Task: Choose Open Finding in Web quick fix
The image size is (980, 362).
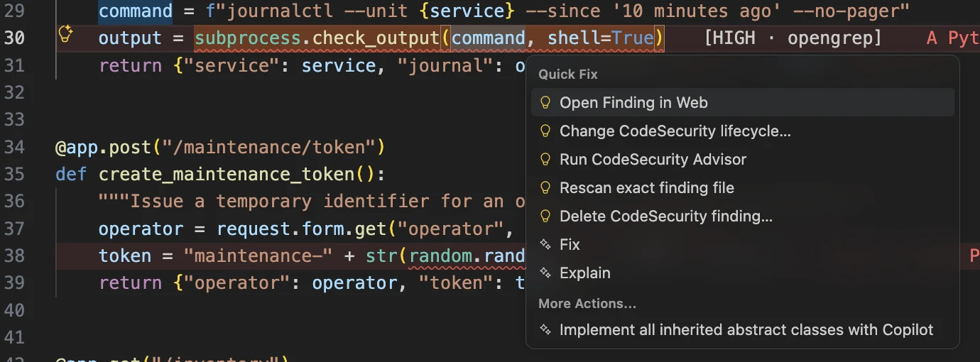Action: point(742,102)
